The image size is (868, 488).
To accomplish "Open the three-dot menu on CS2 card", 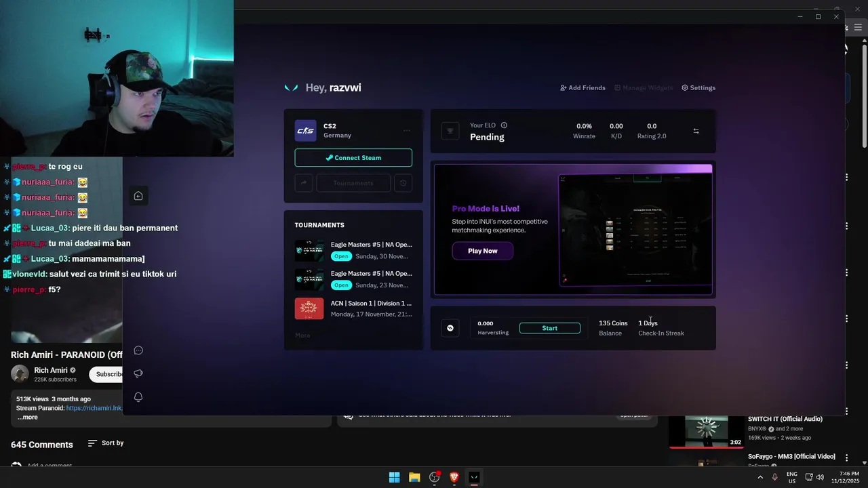I will (x=407, y=131).
